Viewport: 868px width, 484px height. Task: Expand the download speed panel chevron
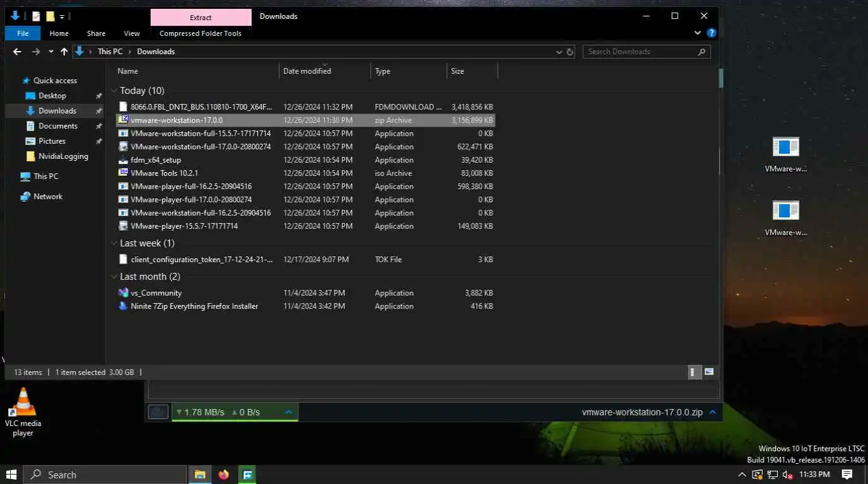pos(288,412)
